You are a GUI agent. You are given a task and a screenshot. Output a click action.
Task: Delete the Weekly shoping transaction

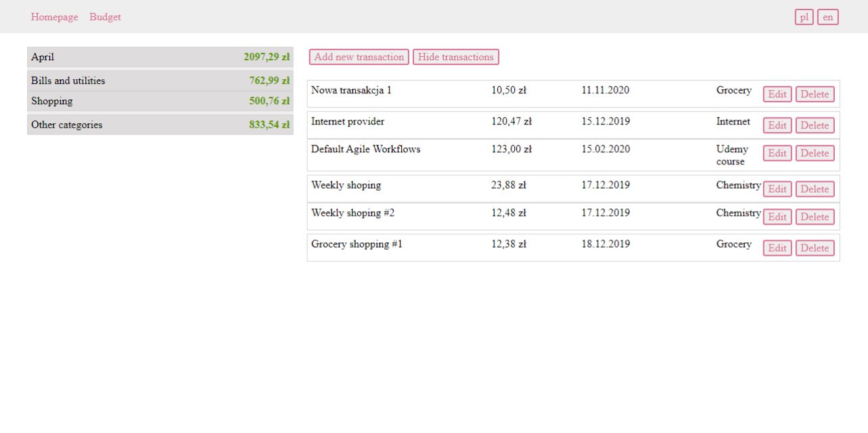coord(815,189)
